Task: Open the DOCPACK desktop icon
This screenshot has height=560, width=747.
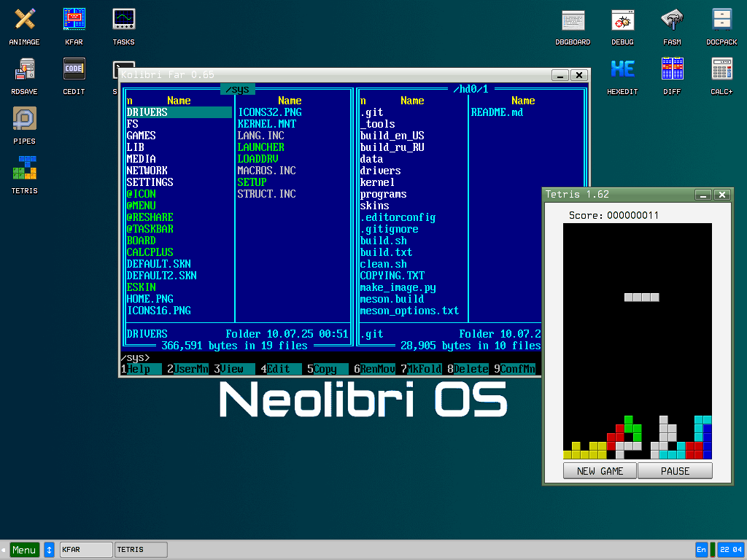Action: (721, 27)
